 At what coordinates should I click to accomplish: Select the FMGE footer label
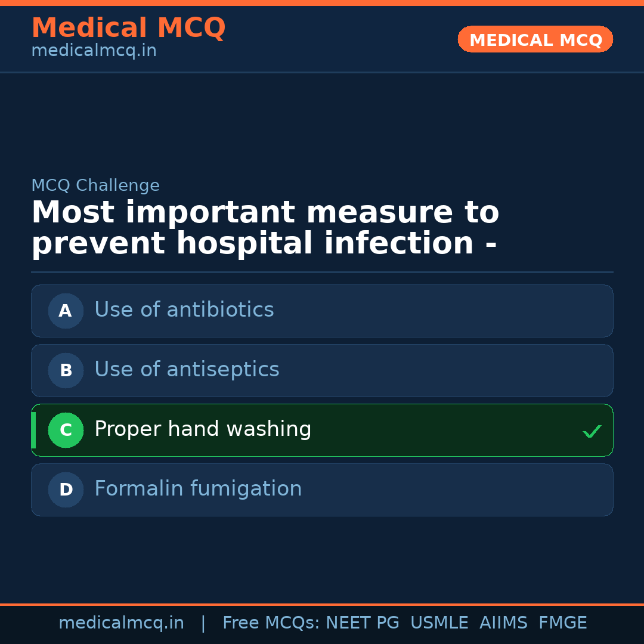[x=562, y=623]
